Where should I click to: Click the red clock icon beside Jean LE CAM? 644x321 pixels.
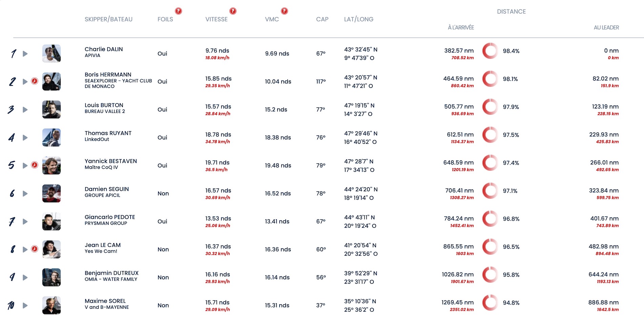coord(35,249)
